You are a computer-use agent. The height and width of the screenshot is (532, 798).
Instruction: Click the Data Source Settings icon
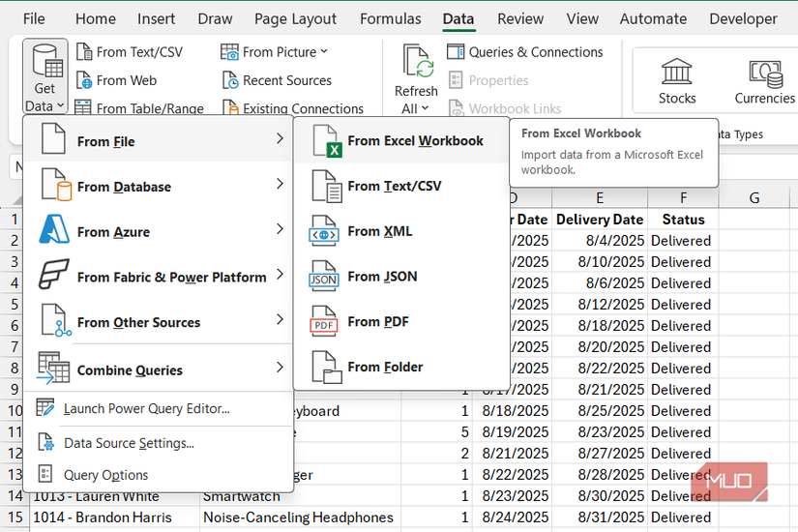point(45,442)
